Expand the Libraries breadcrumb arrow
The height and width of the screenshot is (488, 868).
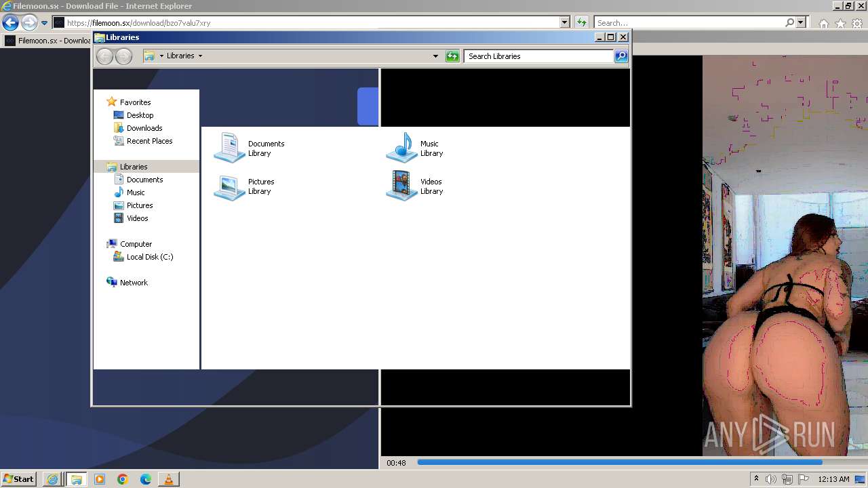(x=200, y=56)
